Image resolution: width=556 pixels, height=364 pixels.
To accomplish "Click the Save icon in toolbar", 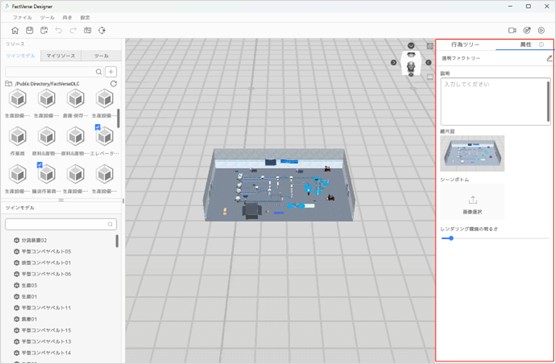I will click(x=29, y=30).
